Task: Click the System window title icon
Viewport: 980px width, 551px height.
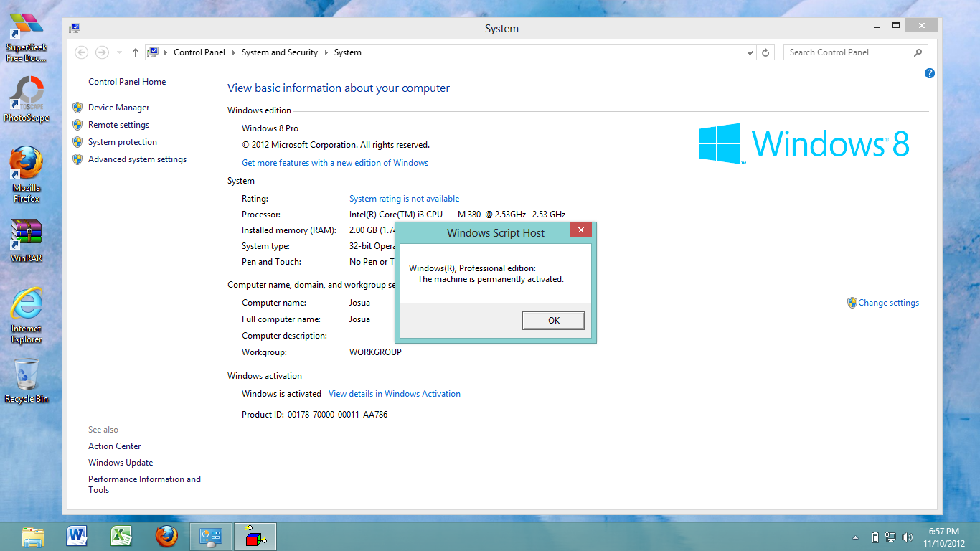Action: coord(75,29)
